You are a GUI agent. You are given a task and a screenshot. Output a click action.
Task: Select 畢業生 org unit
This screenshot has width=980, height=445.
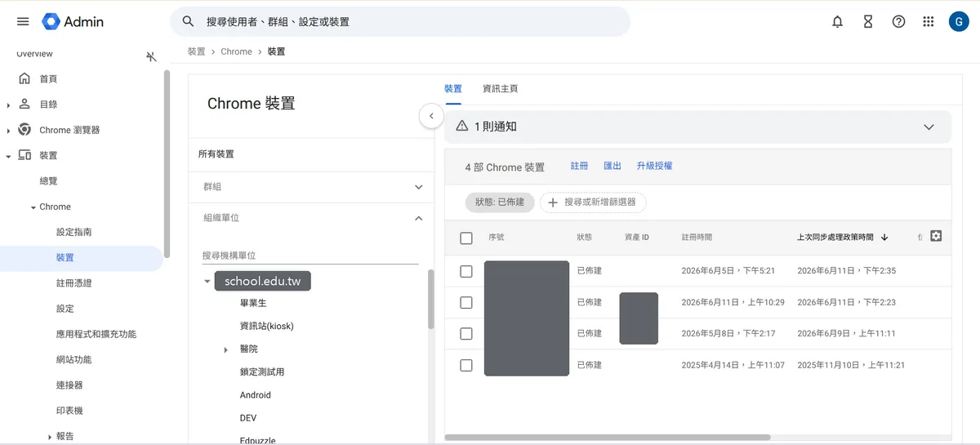pyautogui.click(x=253, y=303)
